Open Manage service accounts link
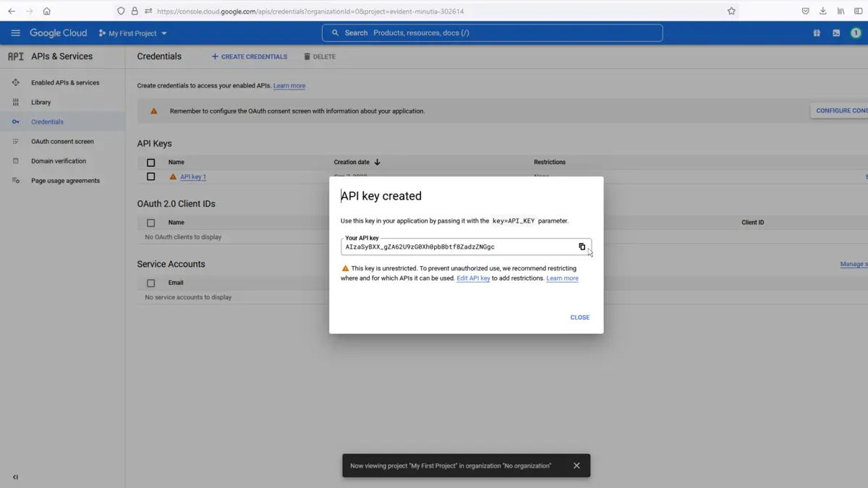The height and width of the screenshot is (488, 868). [x=854, y=265]
